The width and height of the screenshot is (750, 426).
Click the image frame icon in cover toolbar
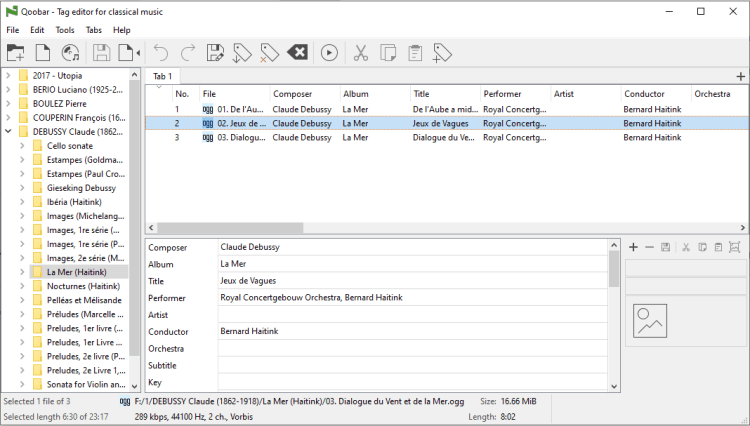(x=734, y=247)
